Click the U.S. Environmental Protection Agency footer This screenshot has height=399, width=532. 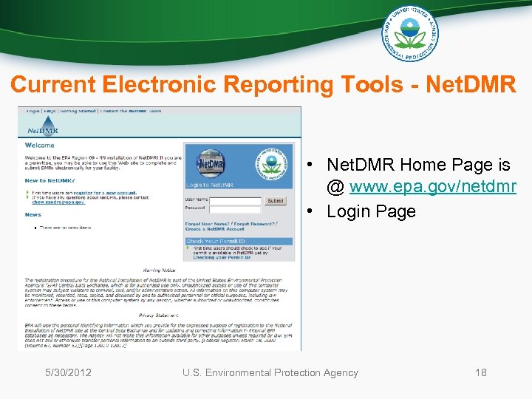point(270,372)
